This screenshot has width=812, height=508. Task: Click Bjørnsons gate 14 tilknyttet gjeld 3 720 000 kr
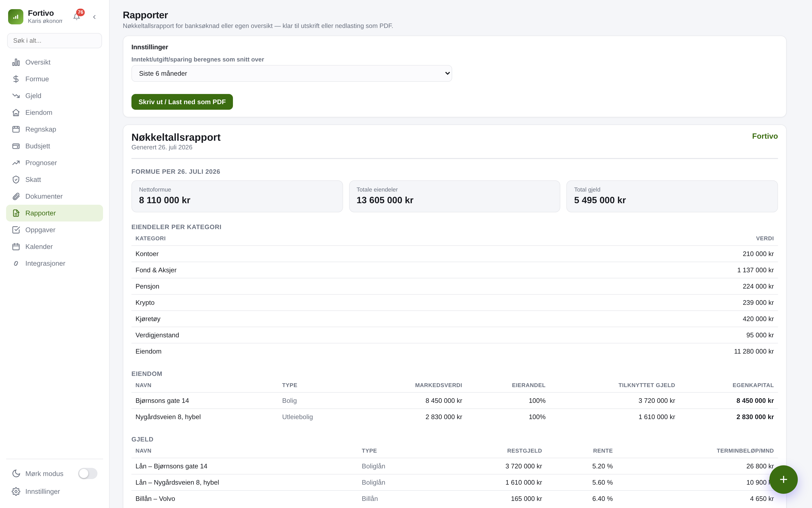657,401
